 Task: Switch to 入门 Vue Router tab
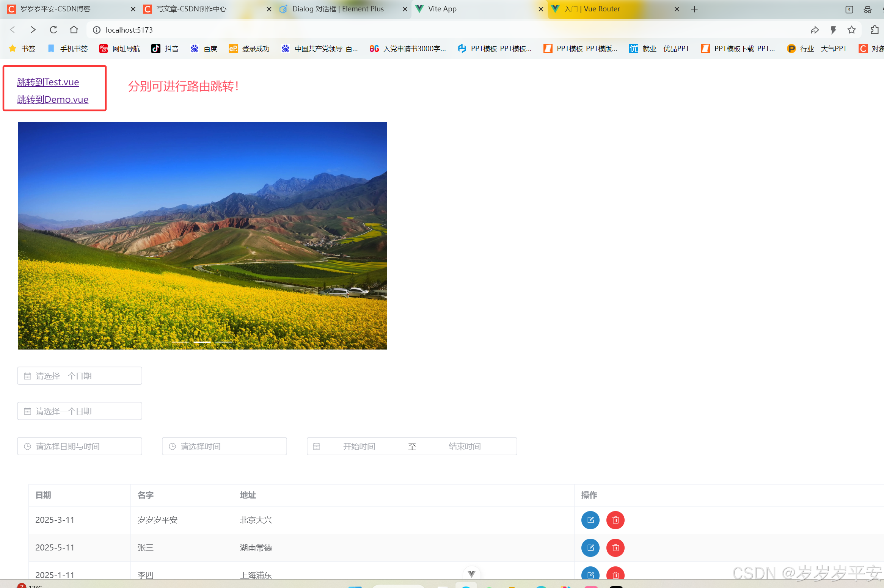[x=592, y=9]
